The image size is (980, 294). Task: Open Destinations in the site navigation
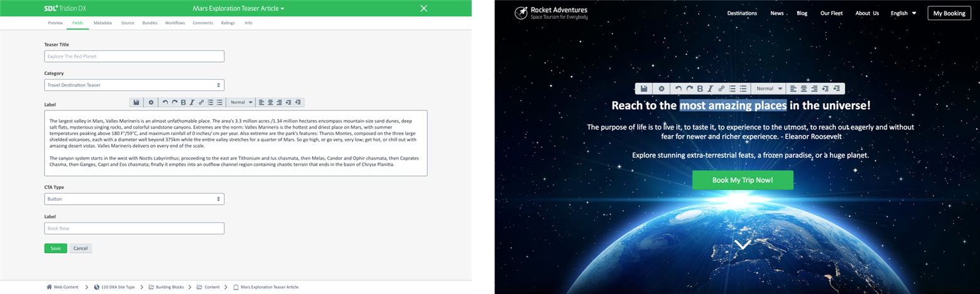tap(742, 13)
